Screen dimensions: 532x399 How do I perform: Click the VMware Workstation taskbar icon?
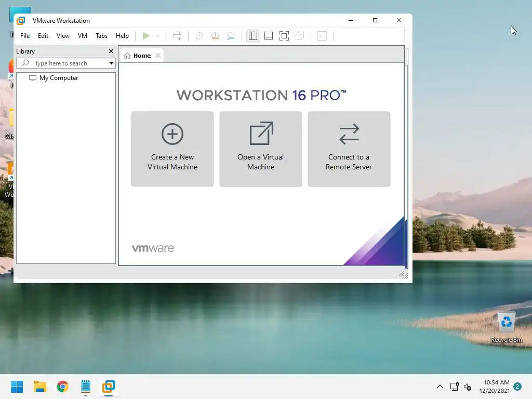tap(109, 387)
